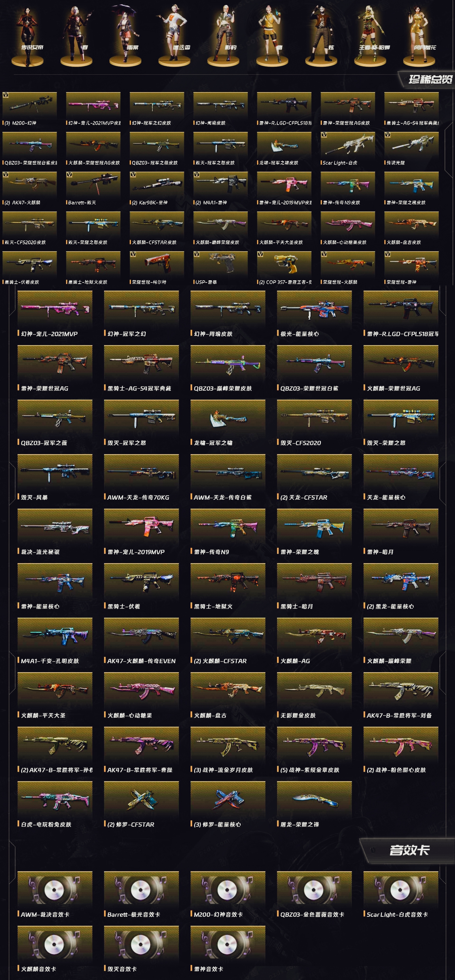This screenshot has width=455, height=980.
Task: Open the M200-幻神音效卡 sound card
Action: pyautogui.click(x=228, y=890)
